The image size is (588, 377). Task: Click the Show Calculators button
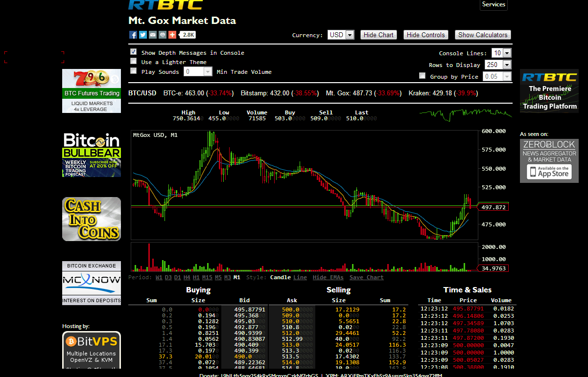click(x=483, y=35)
